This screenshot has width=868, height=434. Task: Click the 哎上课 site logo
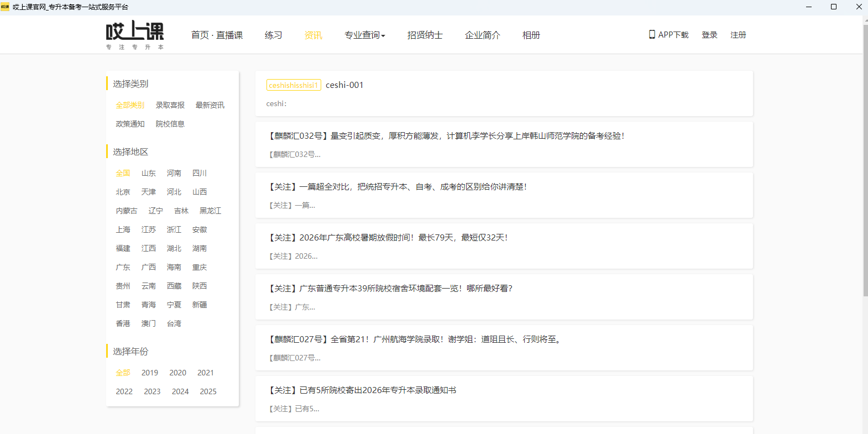[135, 35]
